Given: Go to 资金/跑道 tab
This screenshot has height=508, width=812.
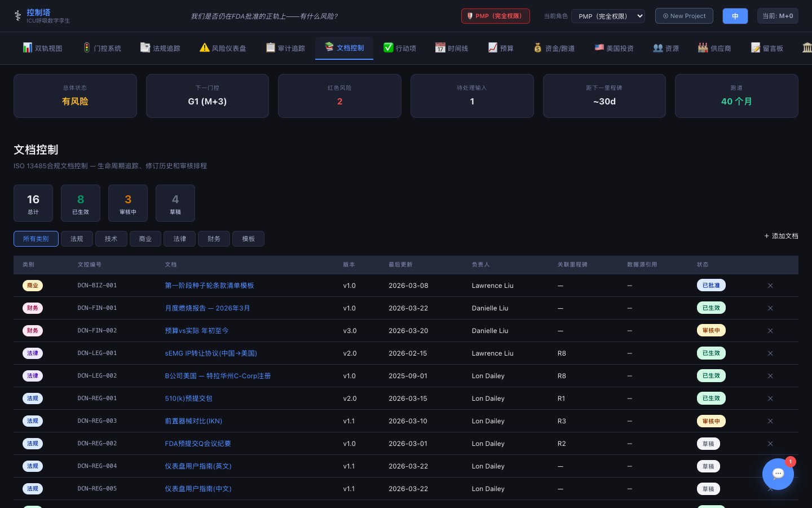Looking at the screenshot, I should (554, 48).
